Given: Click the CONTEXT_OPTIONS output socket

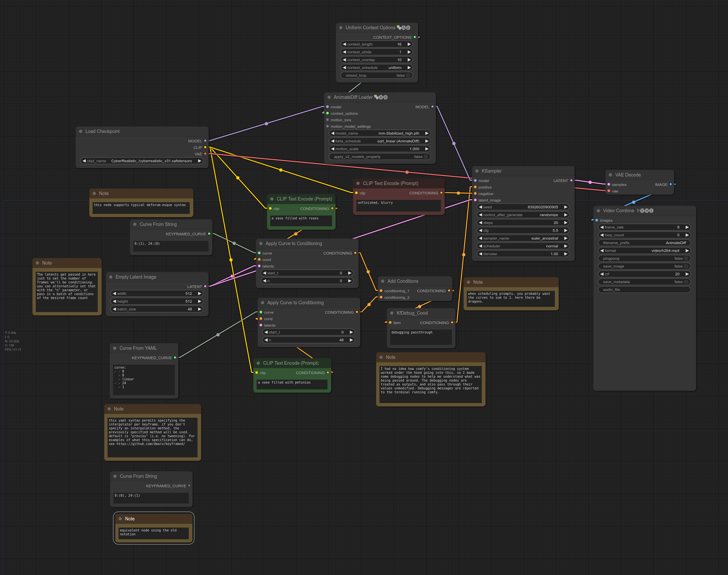Looking at the screenshot, I should (415, 37).
